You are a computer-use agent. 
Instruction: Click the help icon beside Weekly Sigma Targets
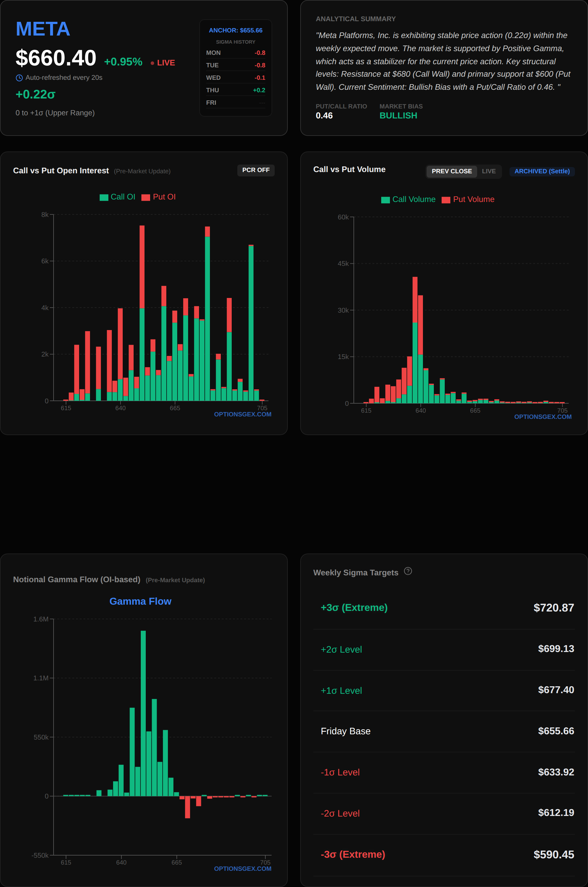[x=408, y=571]
